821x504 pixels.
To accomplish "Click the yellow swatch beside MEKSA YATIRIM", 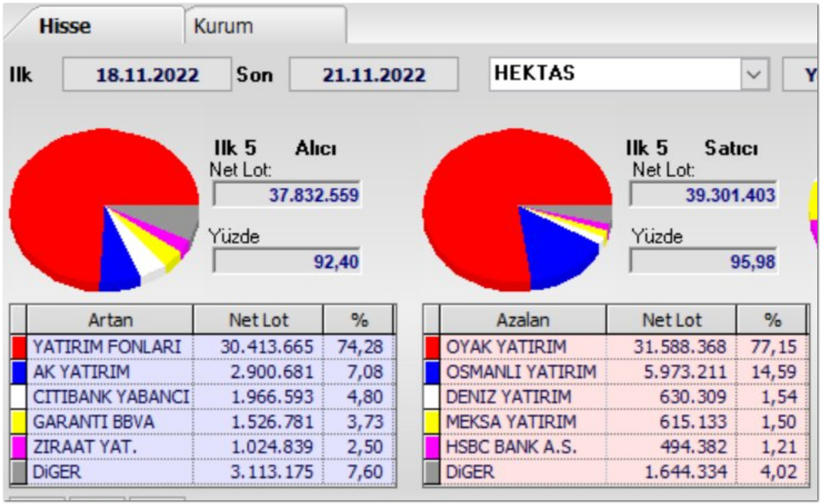I will [x=432, y=422].
